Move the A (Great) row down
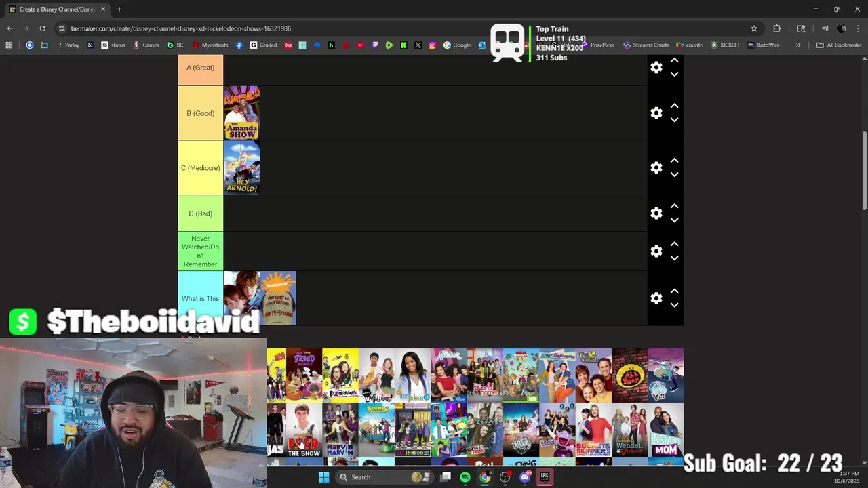 674,74
